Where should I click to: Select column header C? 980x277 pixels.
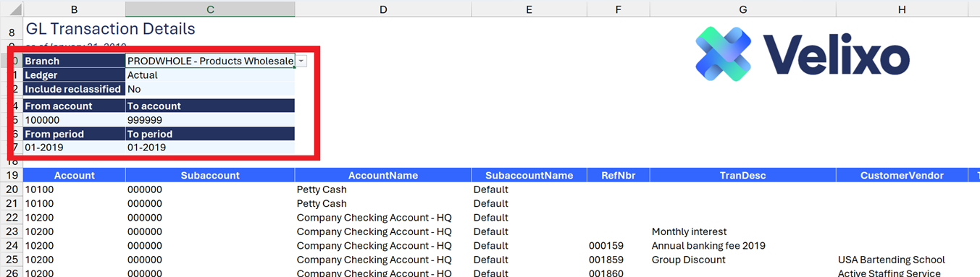210,9
